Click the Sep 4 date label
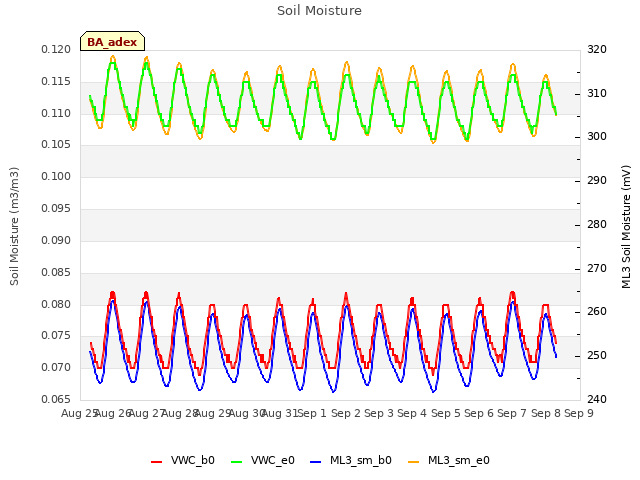 tap(412, 413)
